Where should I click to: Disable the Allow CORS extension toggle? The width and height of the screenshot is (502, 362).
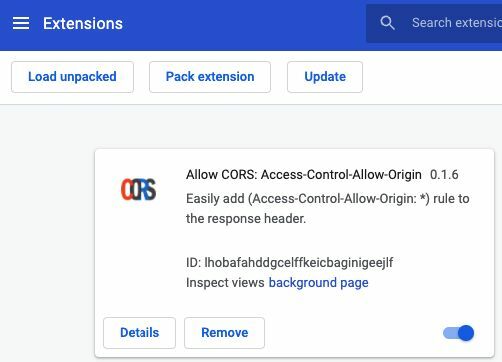pos(459,333)
